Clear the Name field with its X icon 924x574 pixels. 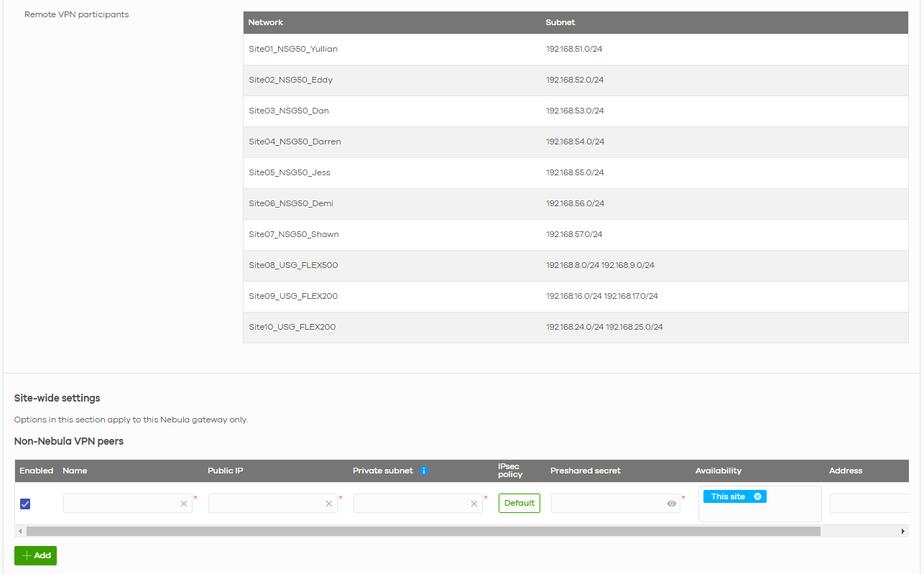184,504
